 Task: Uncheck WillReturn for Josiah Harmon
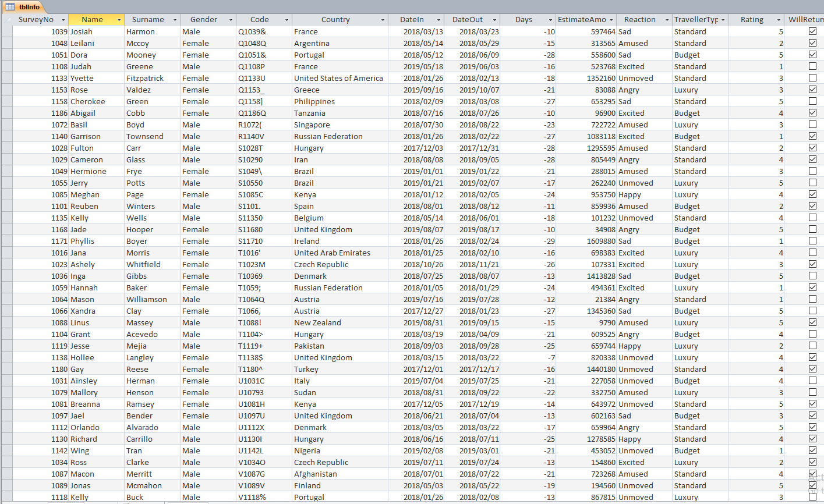click(x=812, y=31)
